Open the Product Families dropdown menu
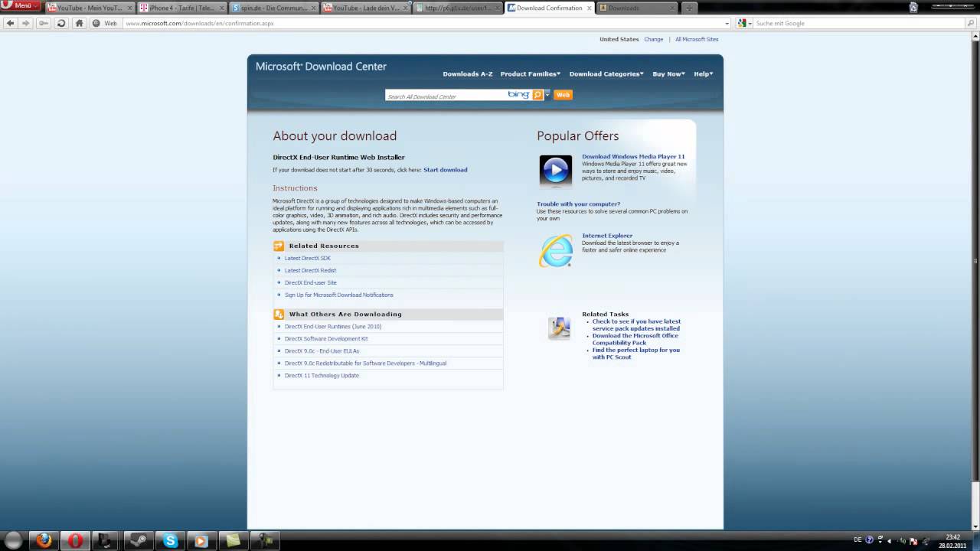The width and height of the screenshot is (980, 551). [530, 74]
